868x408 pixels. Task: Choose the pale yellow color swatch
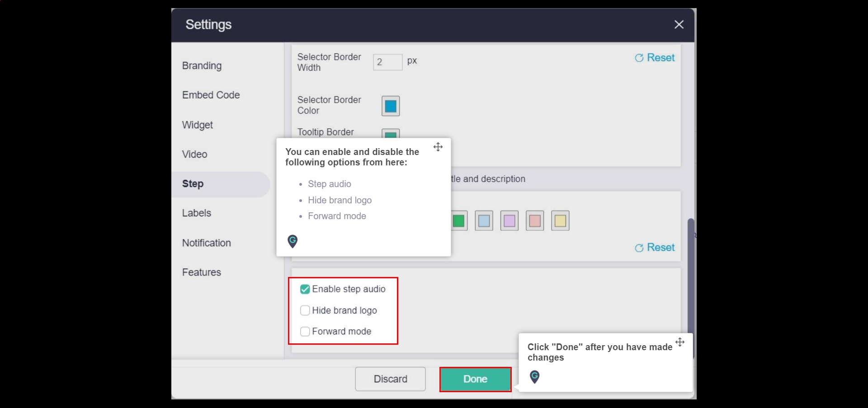[560, 221]
